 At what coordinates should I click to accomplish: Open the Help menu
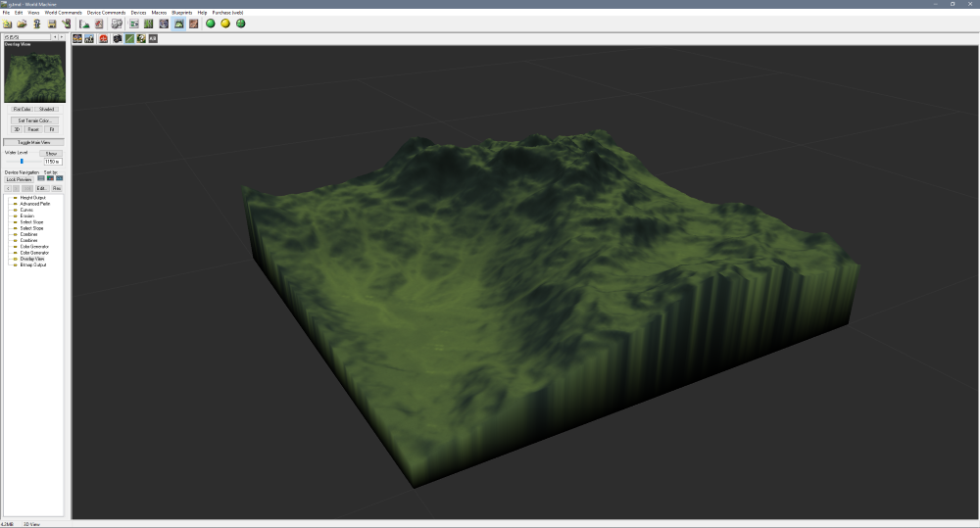202,13
